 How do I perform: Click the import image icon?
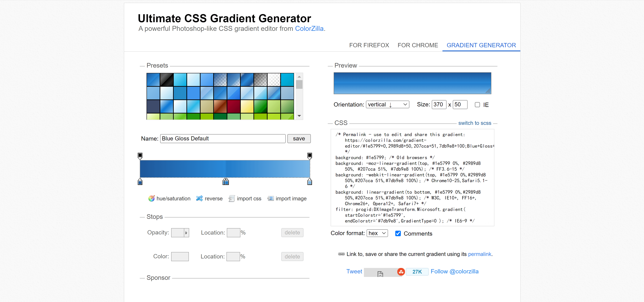tap(270, 198)
